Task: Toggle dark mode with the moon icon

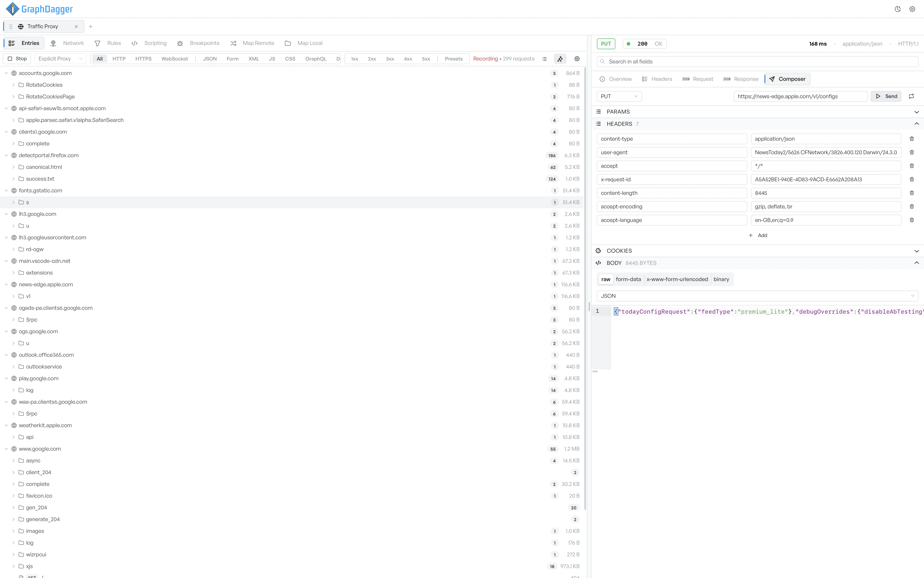Action: click(898, 9)
